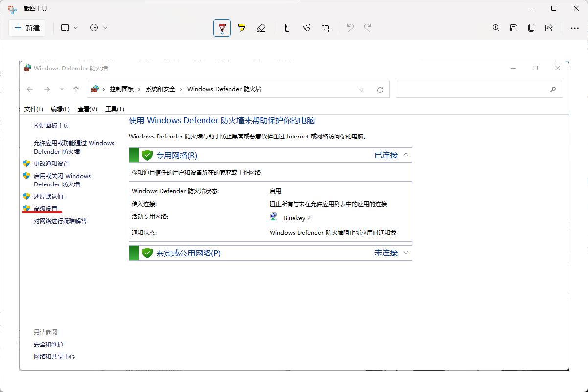Click the 已连接 status text
The width and height of the screenshot is (588, 392).
click(x=386, y=155)
